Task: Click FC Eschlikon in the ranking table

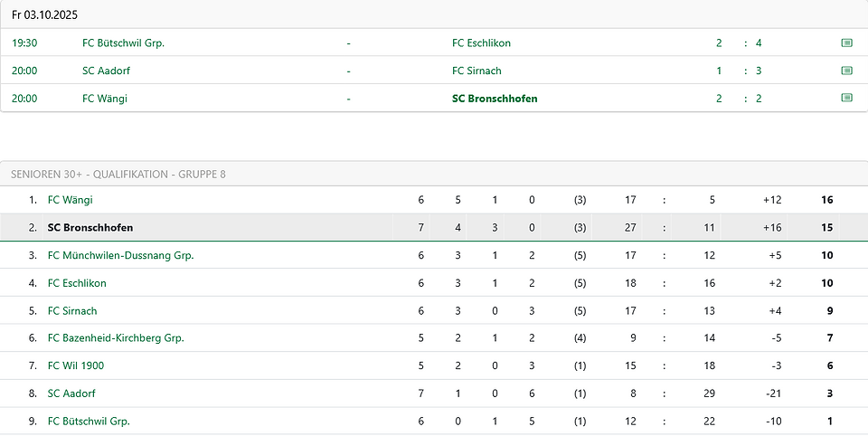Action: pos(77,283)
